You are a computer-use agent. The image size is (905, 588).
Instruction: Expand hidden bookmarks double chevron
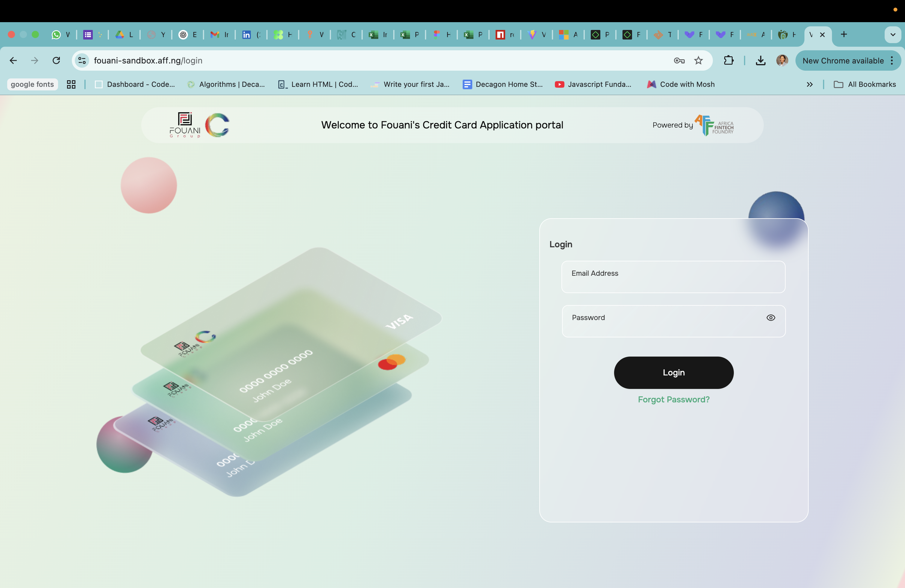tap(810, 84)
